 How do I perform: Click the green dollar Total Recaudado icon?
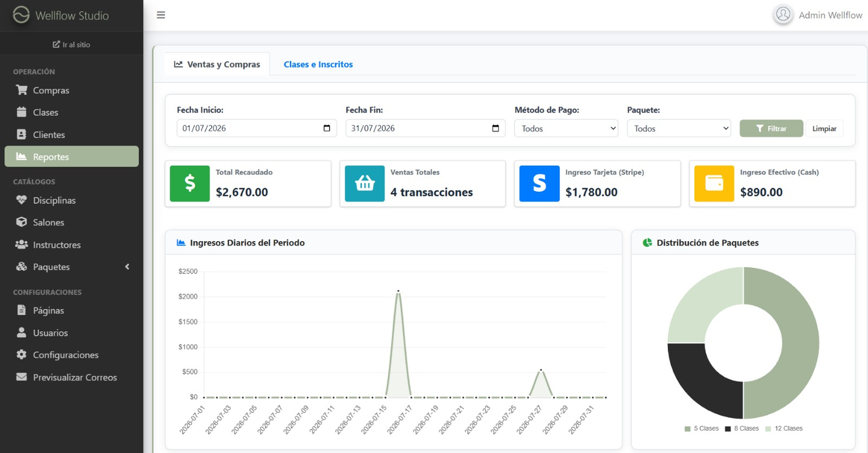(x=190, y=183)
